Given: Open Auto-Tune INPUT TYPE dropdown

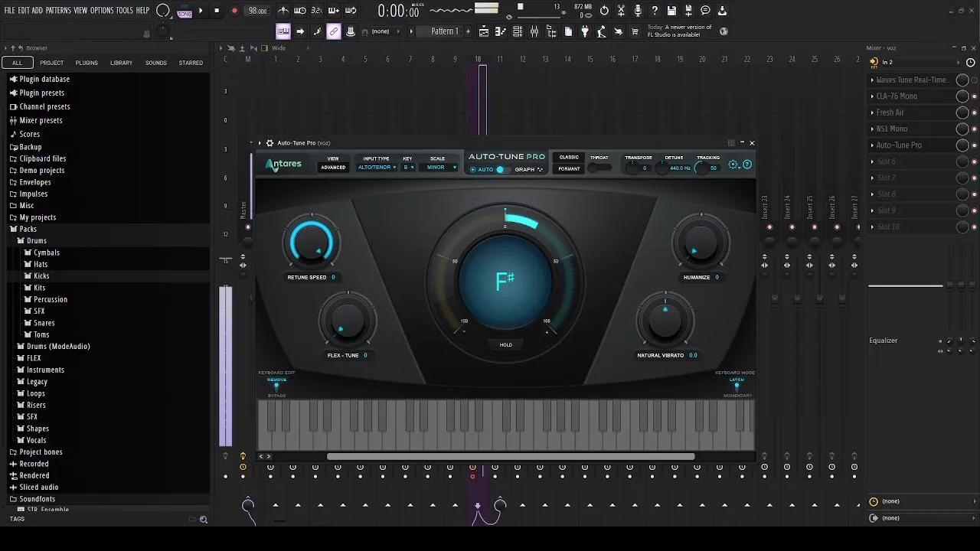Looking at the screenshot, I should click(x=377, y=167).
